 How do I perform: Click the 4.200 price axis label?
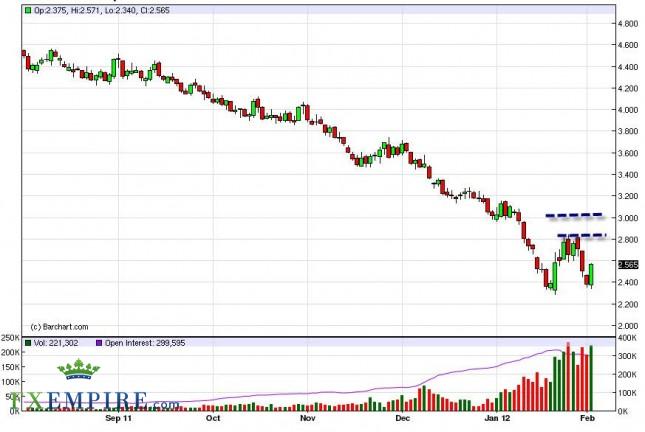coord(628,88)
